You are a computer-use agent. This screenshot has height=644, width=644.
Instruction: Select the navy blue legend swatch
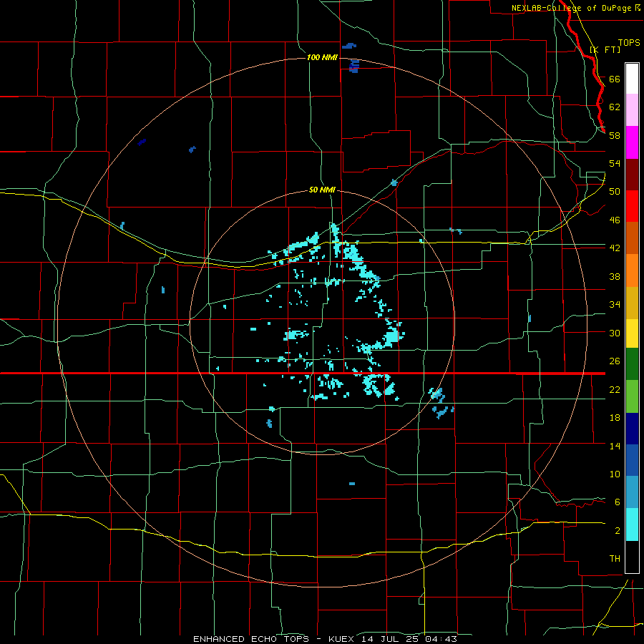632,429
